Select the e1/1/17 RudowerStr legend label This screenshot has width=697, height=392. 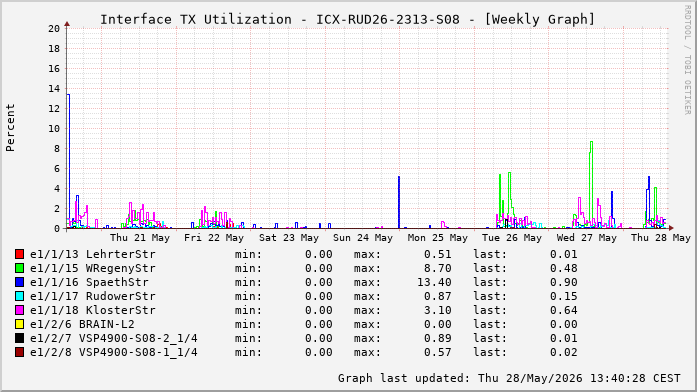click(x=93, y=296)
